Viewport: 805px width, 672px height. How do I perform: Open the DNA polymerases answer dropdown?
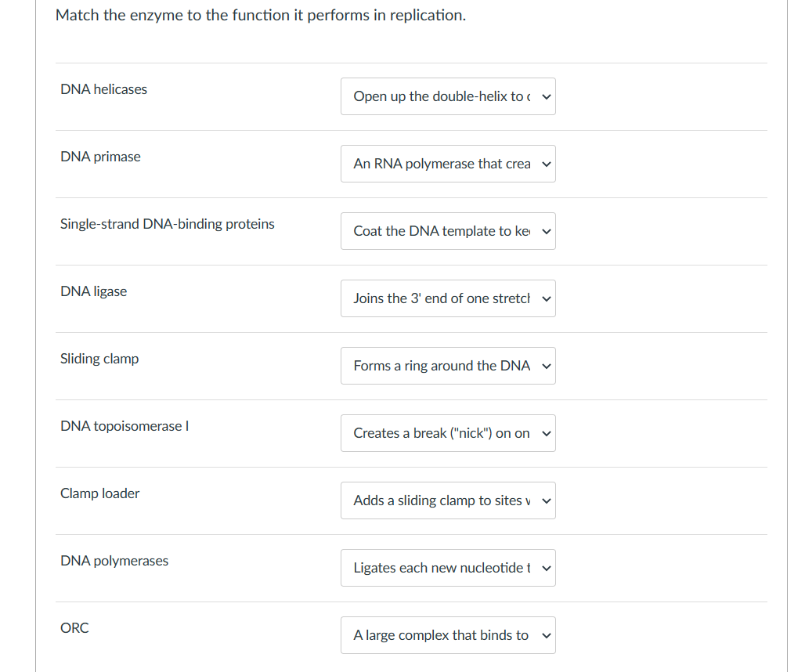pos(447,568)
